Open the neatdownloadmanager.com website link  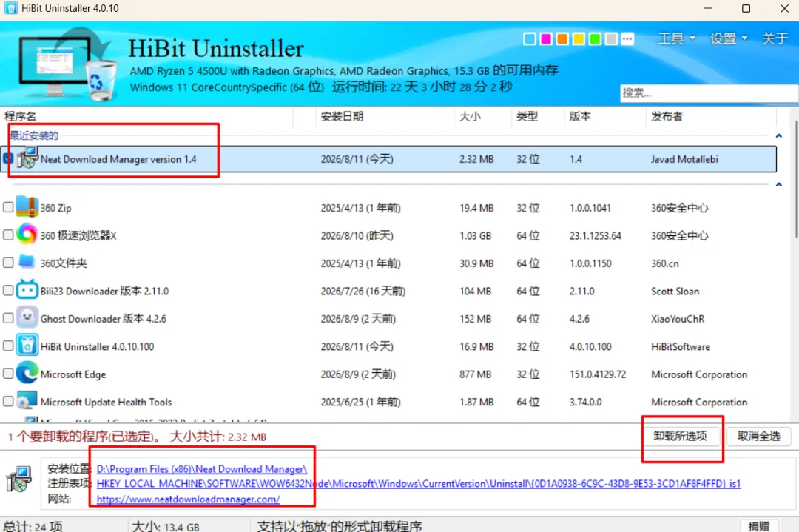click(188, 499)
